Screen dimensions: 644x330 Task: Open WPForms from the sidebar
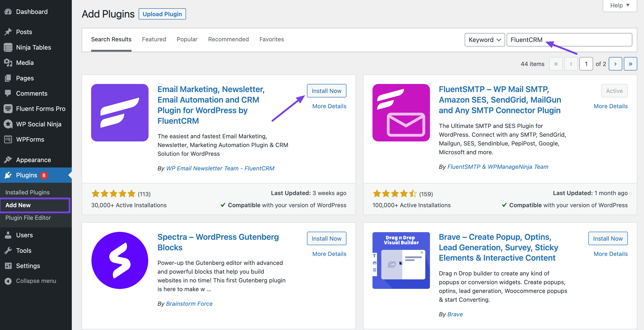(8, 139)
